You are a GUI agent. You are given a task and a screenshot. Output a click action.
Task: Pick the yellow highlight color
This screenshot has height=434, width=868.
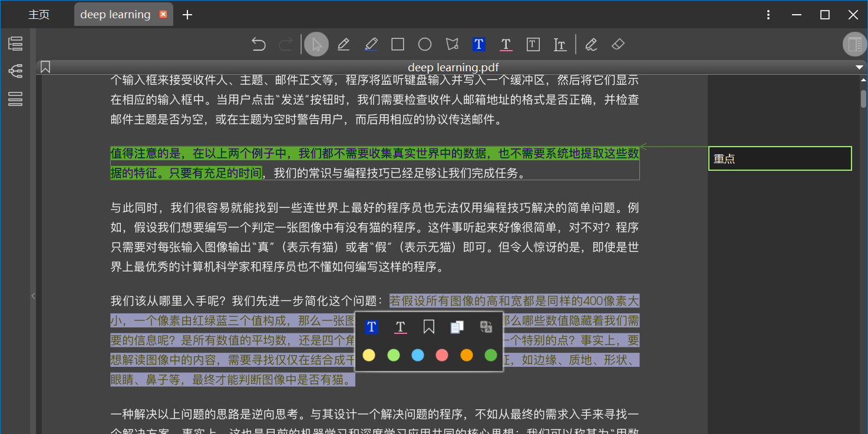(x=369, y=355)
